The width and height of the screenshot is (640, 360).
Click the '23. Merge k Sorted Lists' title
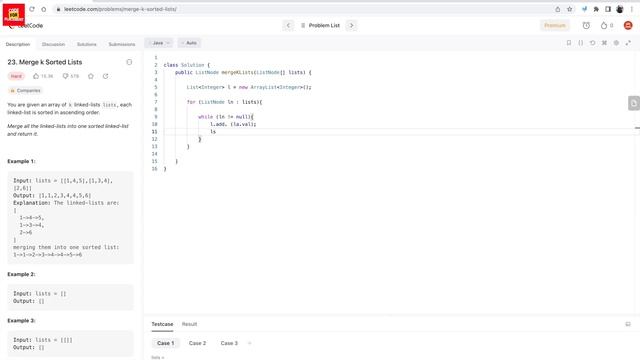[x=45, y=62]
